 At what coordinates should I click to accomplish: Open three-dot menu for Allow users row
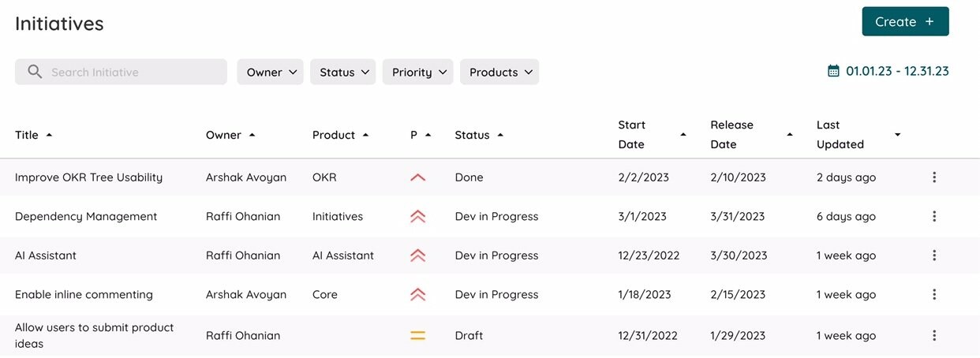(934, 335)
